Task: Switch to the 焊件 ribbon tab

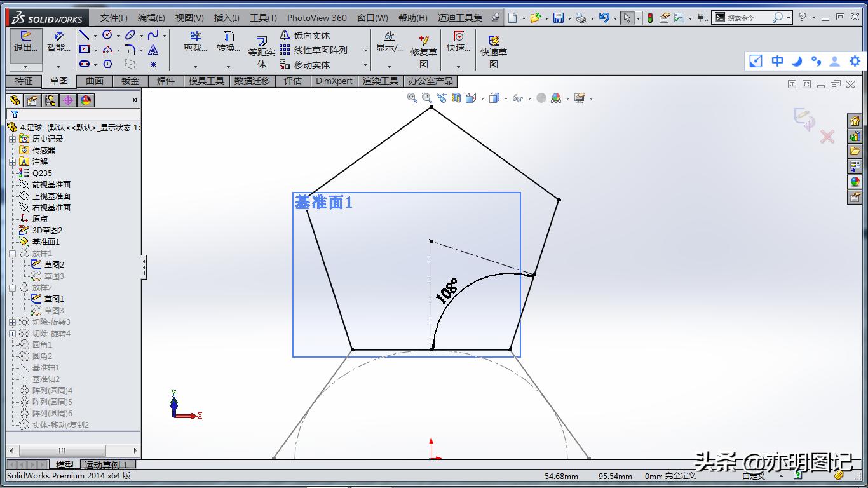Action: point(165,81)
